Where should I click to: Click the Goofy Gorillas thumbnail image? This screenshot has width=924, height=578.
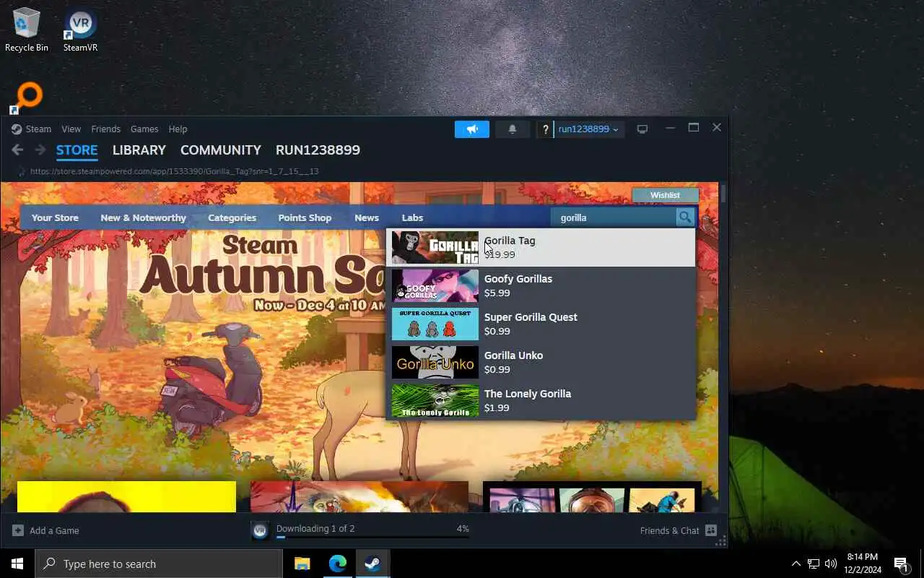pos(435,286)
